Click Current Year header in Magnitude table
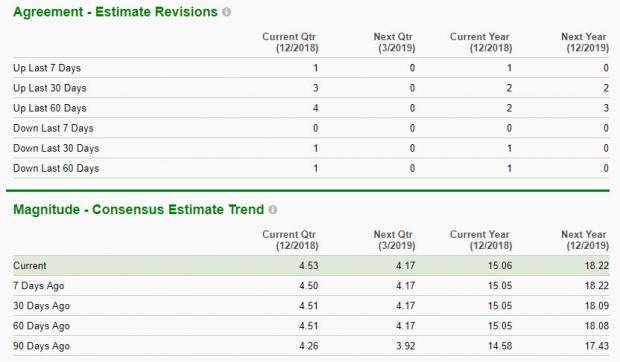Screen dimensions: 620x362 point(481,240)
